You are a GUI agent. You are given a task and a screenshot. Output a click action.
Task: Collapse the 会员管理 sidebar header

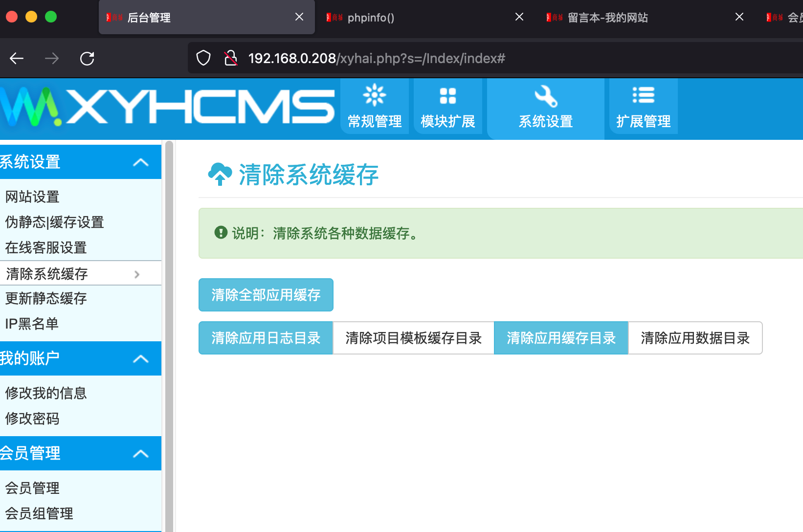[141, 454]
